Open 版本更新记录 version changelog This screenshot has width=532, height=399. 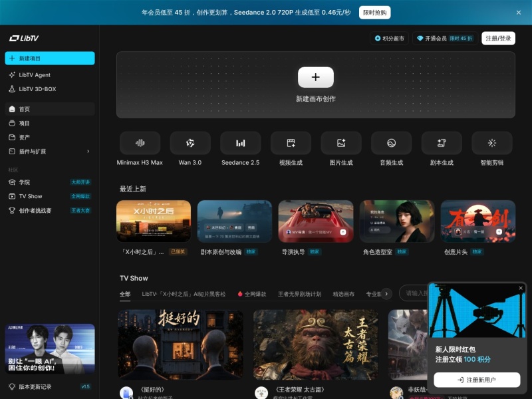(49, 386)
